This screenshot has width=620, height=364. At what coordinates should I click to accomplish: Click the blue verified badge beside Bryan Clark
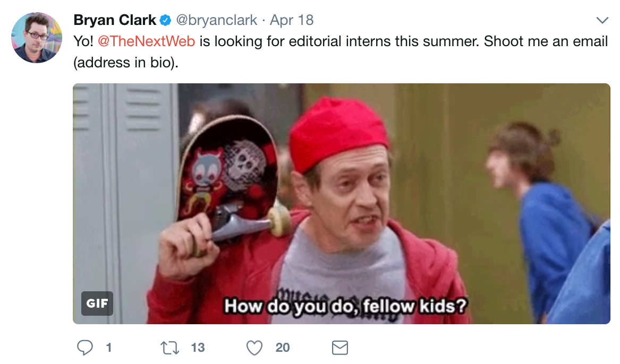pyautogui.click(x=165, y=20)
